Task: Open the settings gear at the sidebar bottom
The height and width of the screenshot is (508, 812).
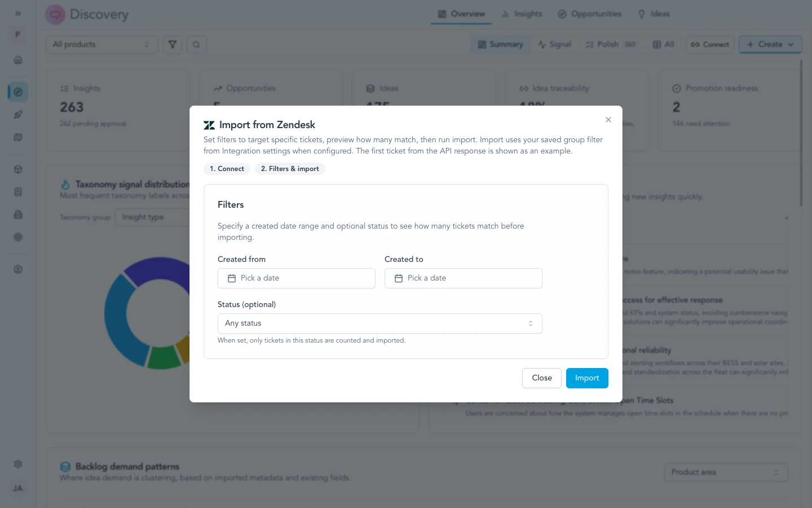Action: pos(18,463)
